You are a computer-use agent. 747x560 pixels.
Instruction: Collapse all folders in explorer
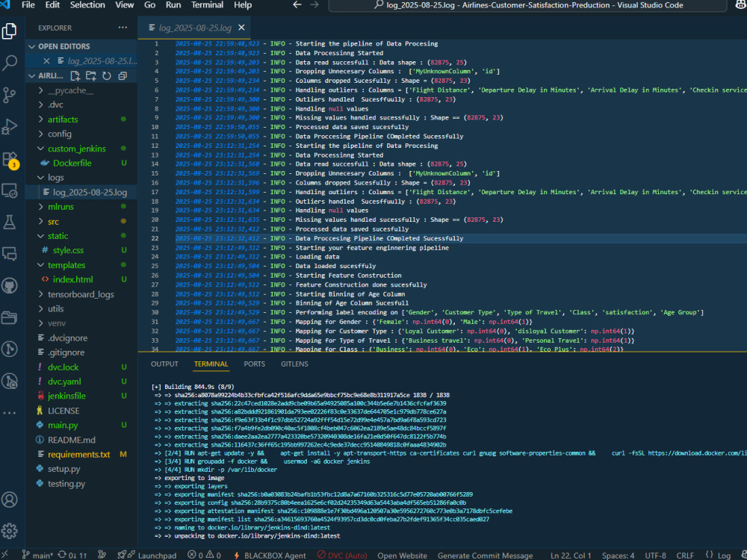[x=123, y=75]
